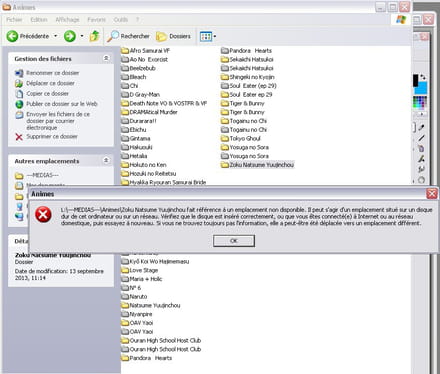Select the Durarara!! folder icon
Screen dimensions: 440x374
(125, 121)
